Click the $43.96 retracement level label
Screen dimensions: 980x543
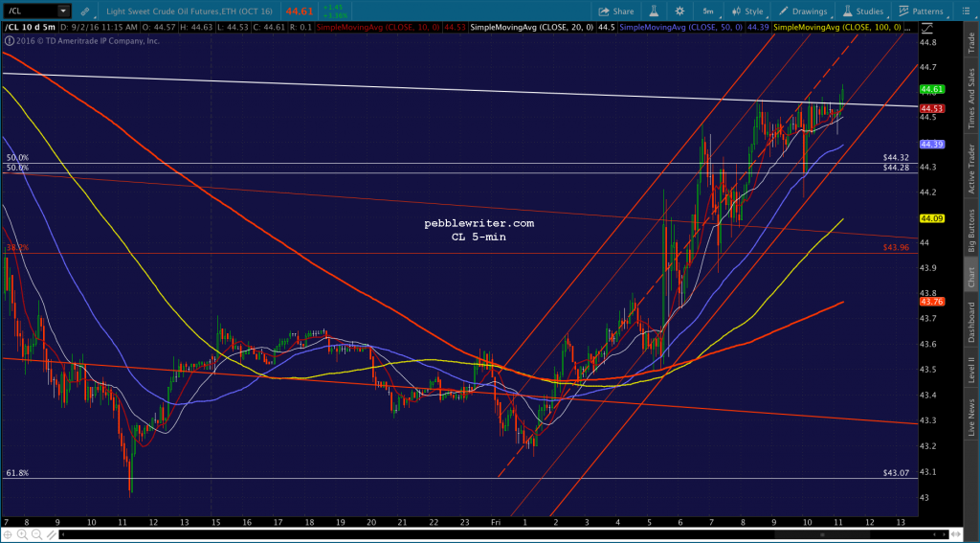(896, 248)
